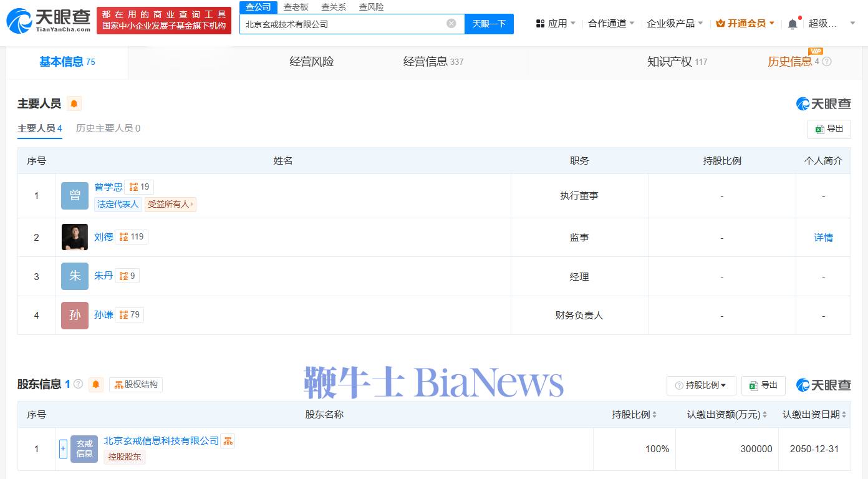This screenshot has height=479, width=868.
Task: Click the 300000 capital value cell
Action: point(727,449)
